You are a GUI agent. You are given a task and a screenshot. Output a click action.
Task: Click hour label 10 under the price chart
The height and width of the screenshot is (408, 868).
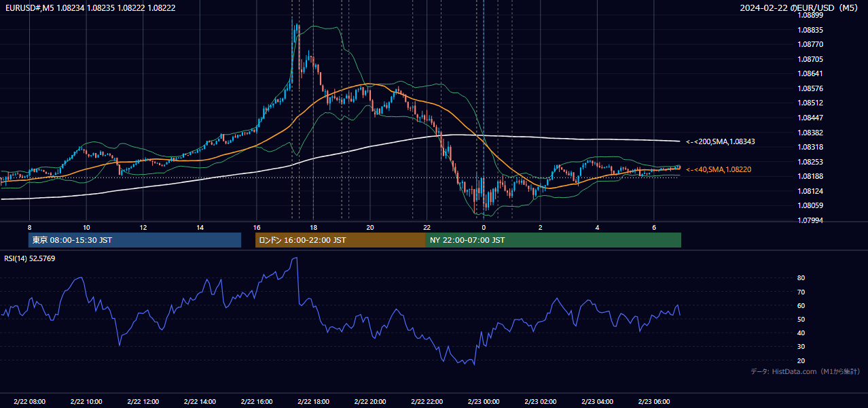[86, 227]
